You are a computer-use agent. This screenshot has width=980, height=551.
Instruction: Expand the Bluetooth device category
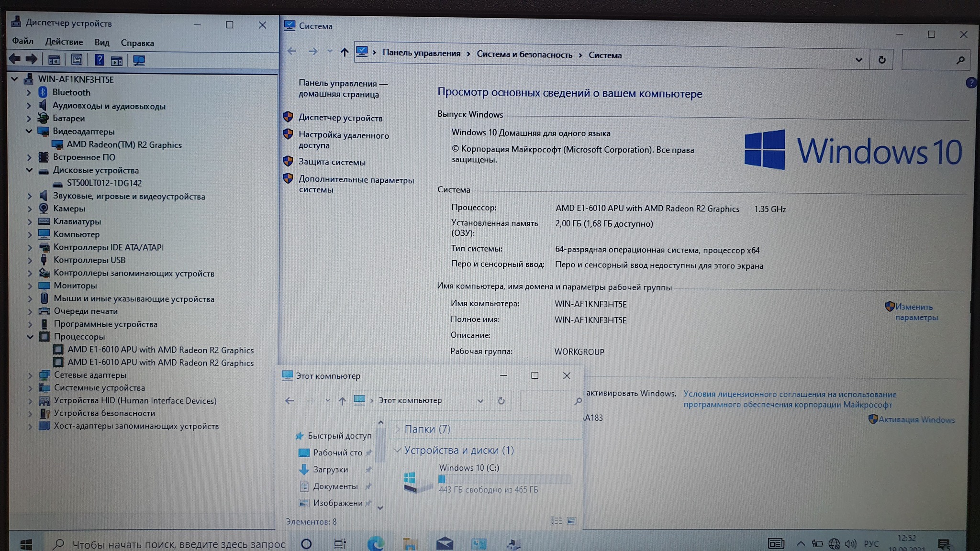(x=29, y=92)
